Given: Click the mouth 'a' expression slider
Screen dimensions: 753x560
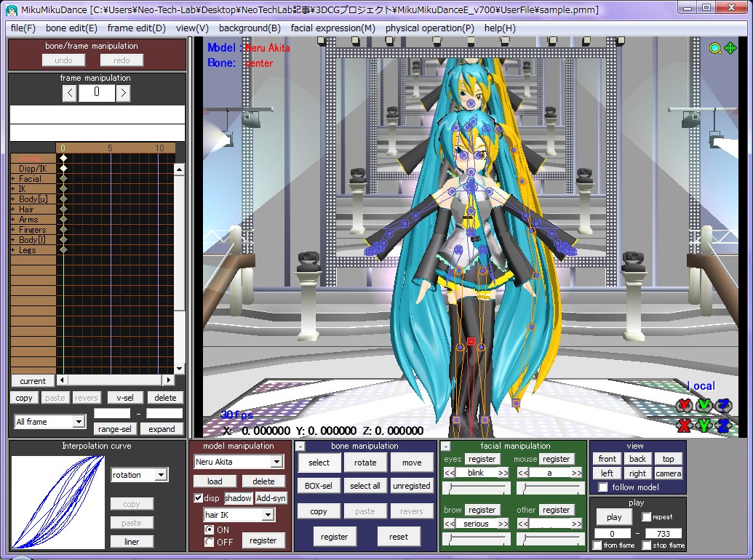Looking at the screenshot, I should [551, 488].
